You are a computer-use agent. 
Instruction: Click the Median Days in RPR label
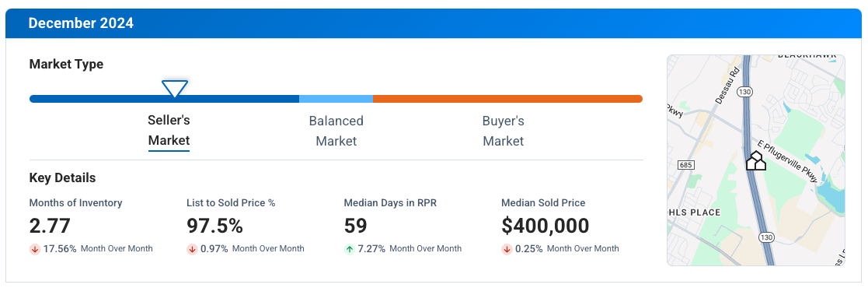pyautogui.click(x=390, y=203)
